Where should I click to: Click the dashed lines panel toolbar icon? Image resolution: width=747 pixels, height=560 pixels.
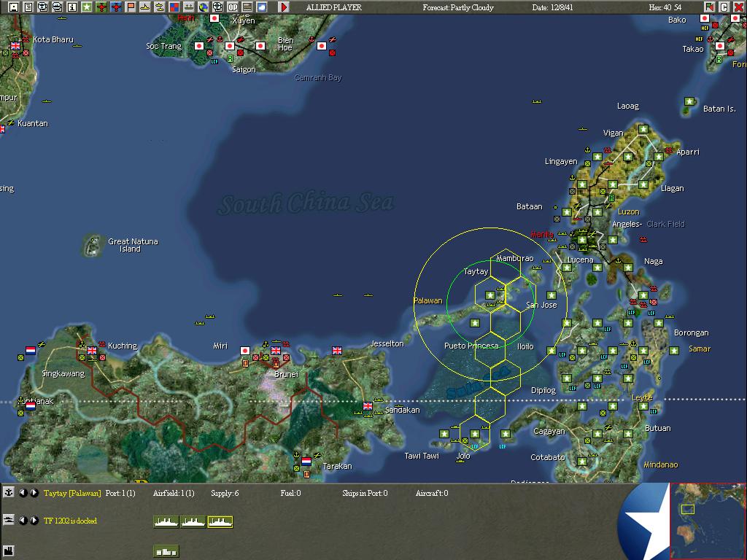click(x=247, y=7)
